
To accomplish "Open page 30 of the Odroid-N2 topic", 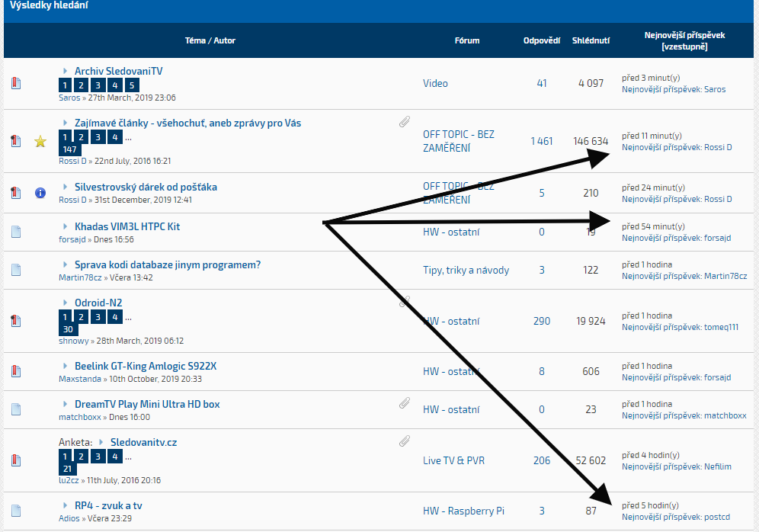I will coord(68,329).
